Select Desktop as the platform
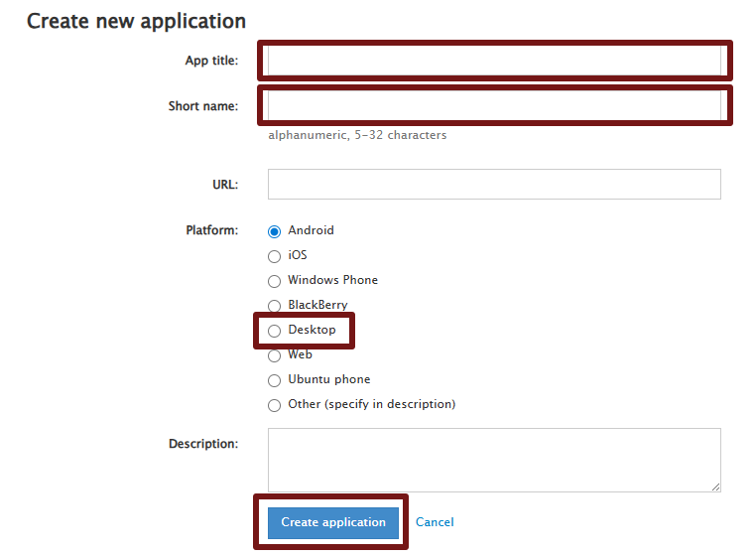Screen dimensions: 756x557 click(x=275, y=331)
